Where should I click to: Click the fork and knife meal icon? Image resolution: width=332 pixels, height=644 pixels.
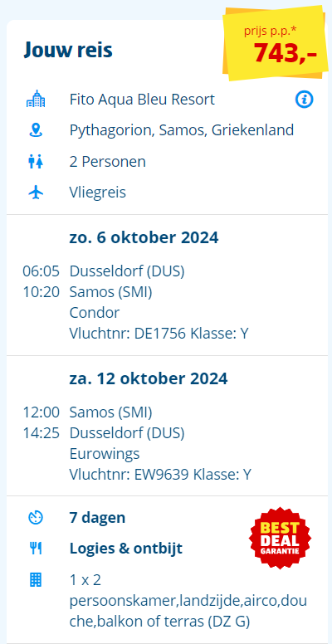[36, 549]
